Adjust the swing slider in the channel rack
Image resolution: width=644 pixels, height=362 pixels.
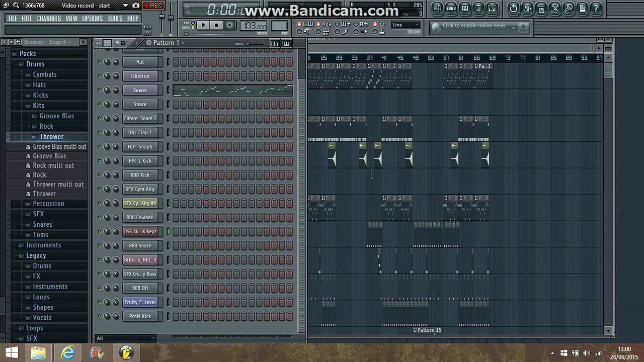[255, 44]
